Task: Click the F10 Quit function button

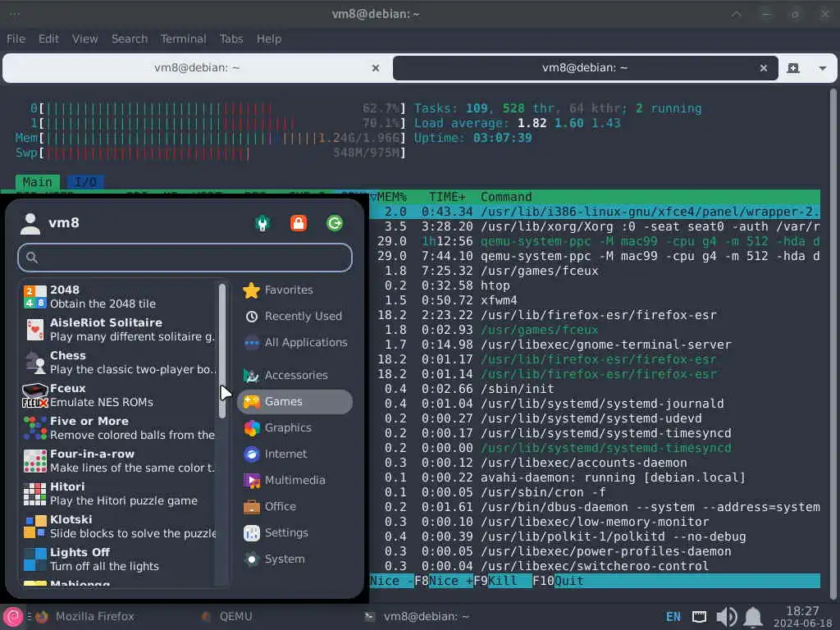Action: (569, 581)
